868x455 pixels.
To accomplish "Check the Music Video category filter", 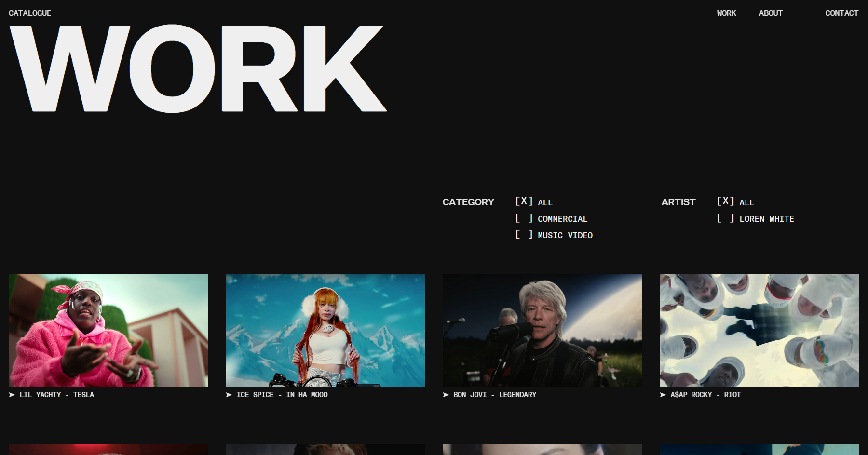I will [x=524, y=235].
